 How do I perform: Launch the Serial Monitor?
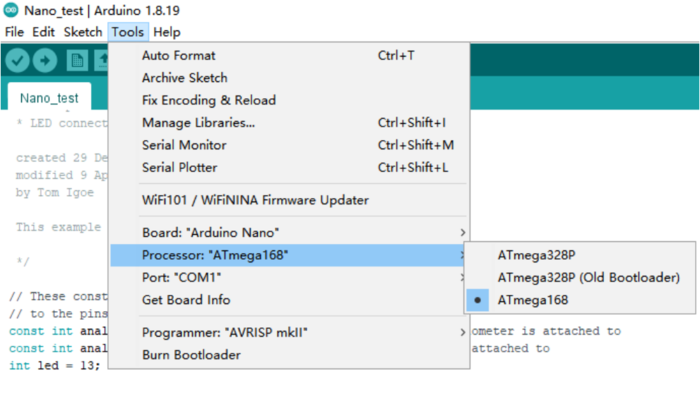pyautogui.click(x=289, y=145)
